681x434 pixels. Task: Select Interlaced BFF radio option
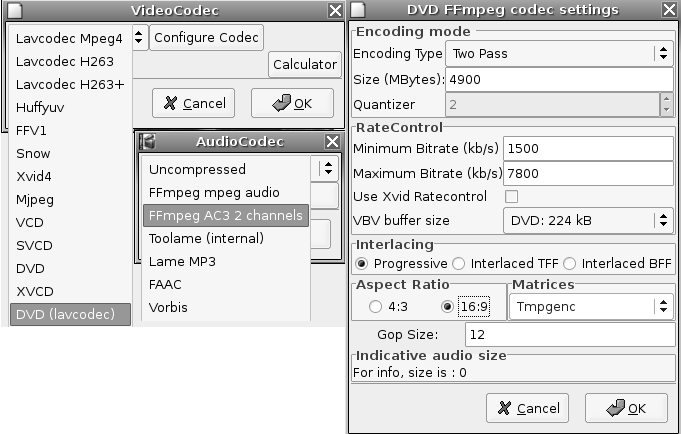[x=569, y=264]
